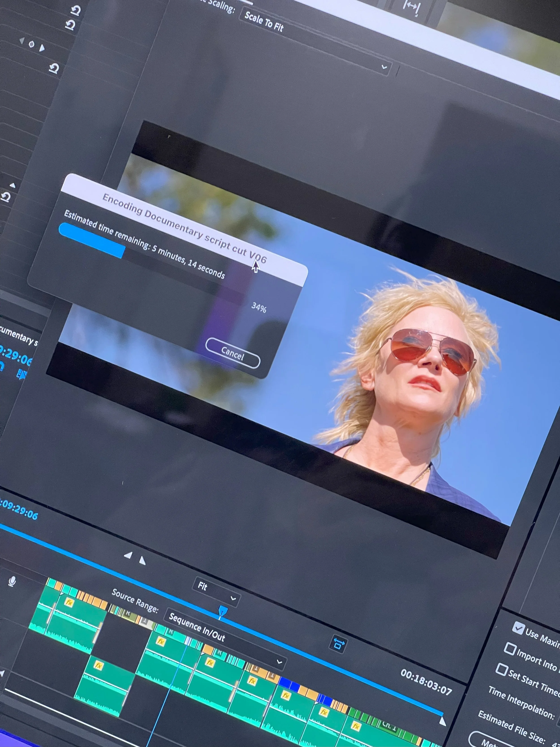Viewport: 560px width, 747px height.
Task: Click the blue playhead on the export timeline
Action: coord(223,611)
